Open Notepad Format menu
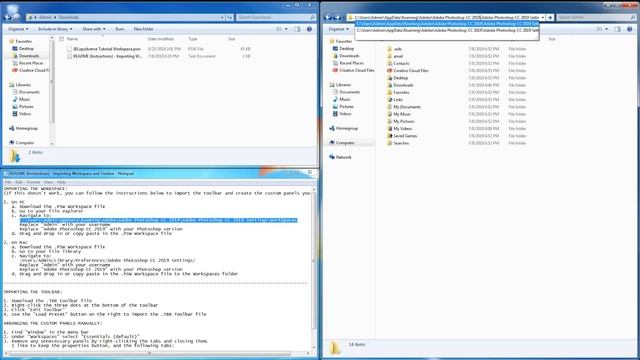The height and width of the screenshot is (360, 640). 33,182
